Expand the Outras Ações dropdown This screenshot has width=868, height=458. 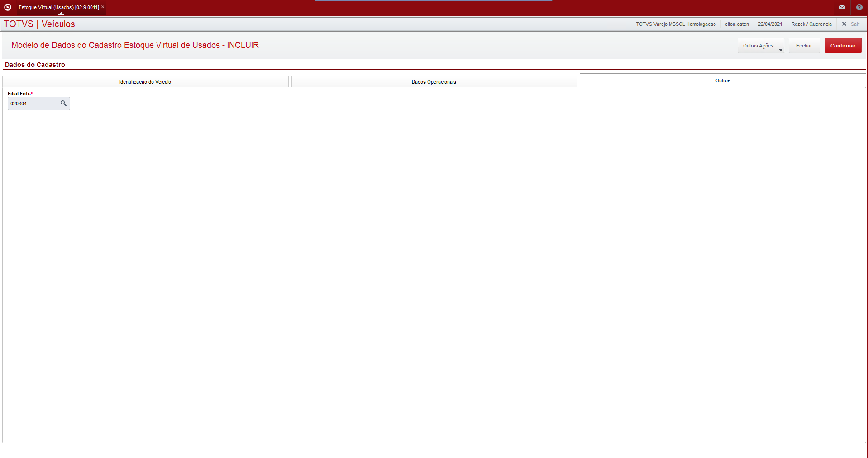tap(761, 46)
